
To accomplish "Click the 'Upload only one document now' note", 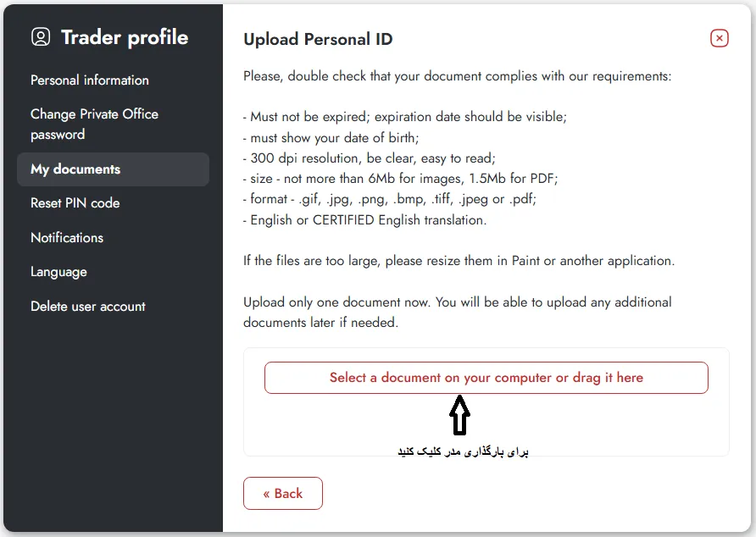I will (457, 312).
